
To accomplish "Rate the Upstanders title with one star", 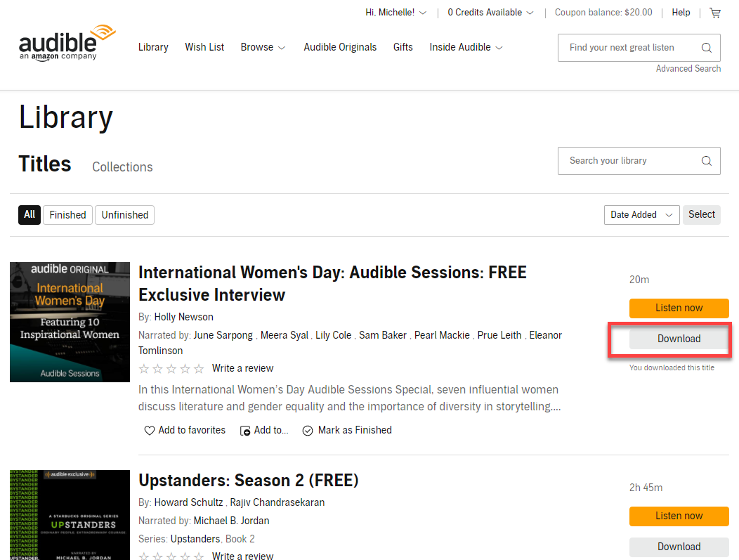I will coord(144,556).
